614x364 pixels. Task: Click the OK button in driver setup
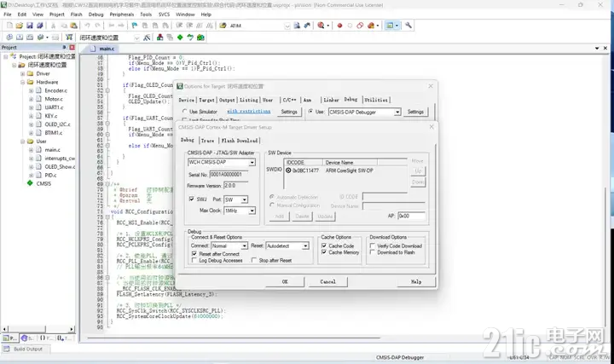point(285,281)
